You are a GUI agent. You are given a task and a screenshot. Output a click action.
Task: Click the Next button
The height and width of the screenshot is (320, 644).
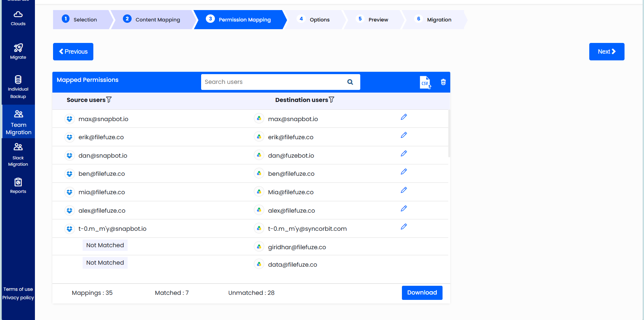click(607, 52)
